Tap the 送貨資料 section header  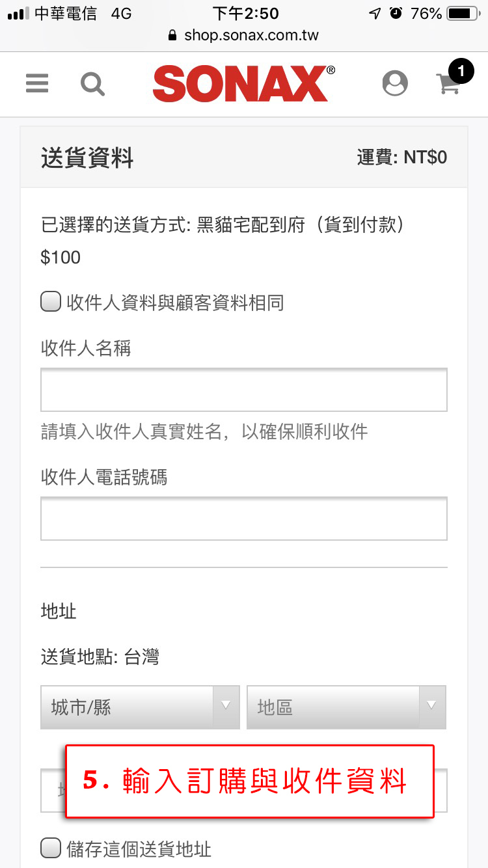87,157
